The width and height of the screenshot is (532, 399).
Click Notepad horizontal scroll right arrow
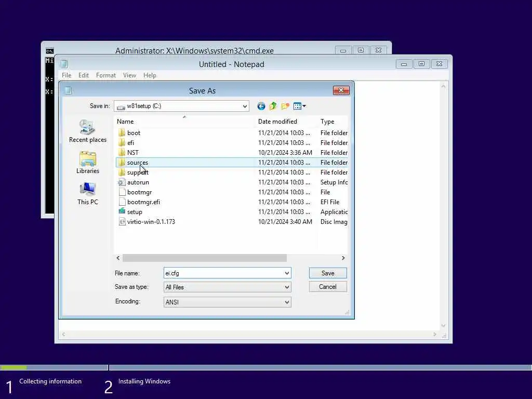pyautogui.click(x=435, y=335)
